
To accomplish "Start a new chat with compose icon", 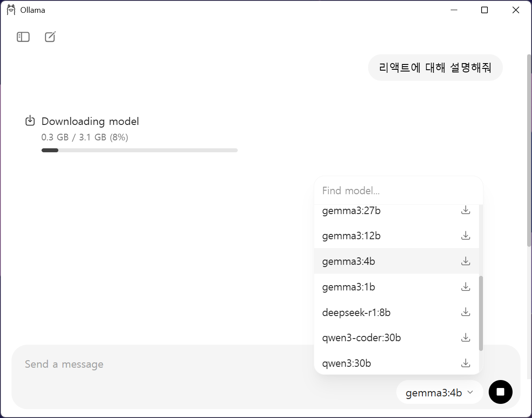I will [50, 37].
